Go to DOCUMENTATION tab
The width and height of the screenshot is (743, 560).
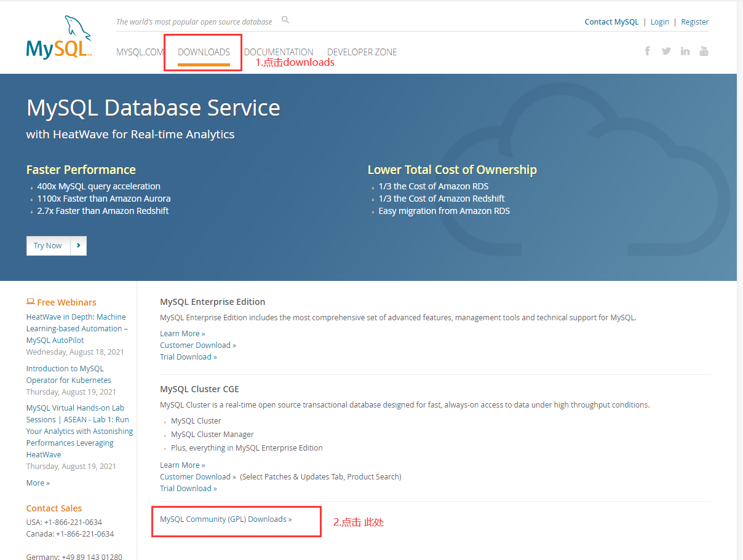click(x=279, y=52)
